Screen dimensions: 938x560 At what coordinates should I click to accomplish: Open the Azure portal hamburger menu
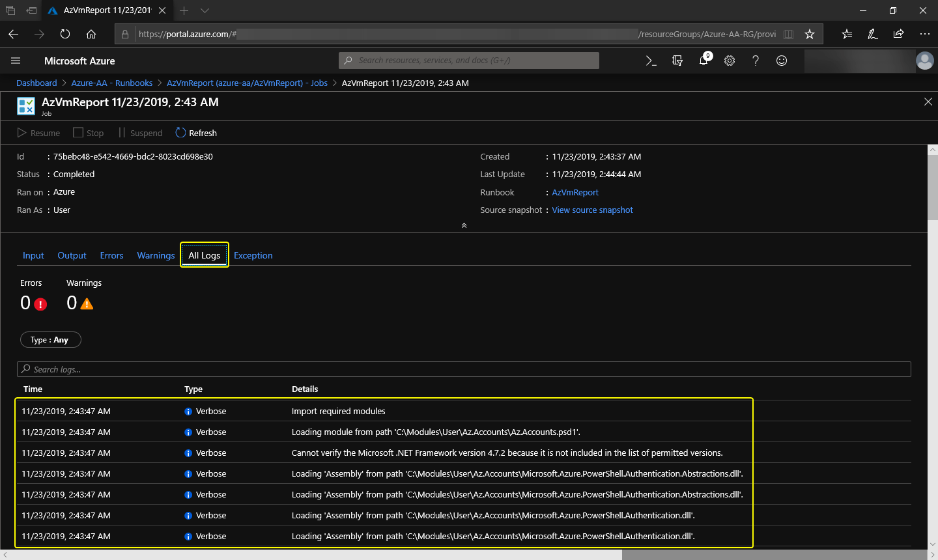[16, 61]
